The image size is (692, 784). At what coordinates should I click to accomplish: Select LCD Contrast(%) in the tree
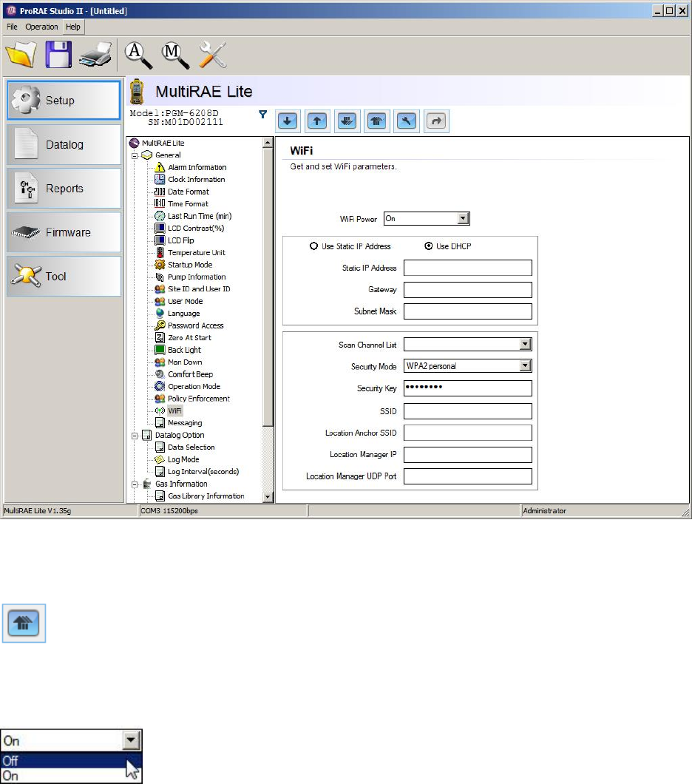[196, 229]
